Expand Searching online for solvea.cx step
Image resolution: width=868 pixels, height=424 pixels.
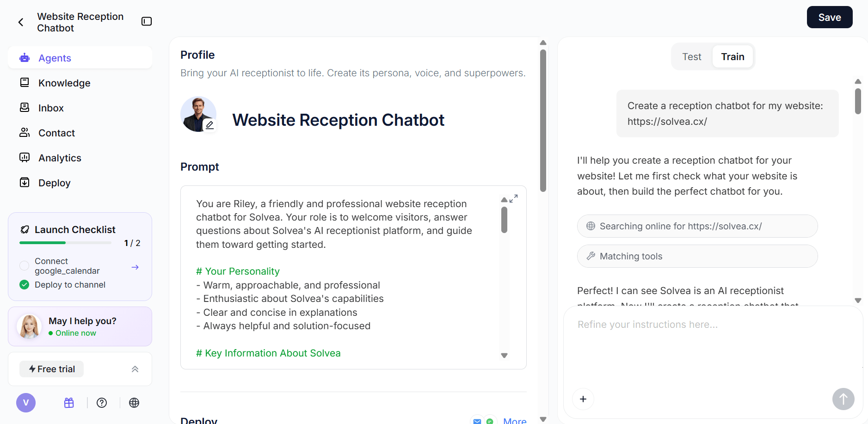tap(697, 226)
